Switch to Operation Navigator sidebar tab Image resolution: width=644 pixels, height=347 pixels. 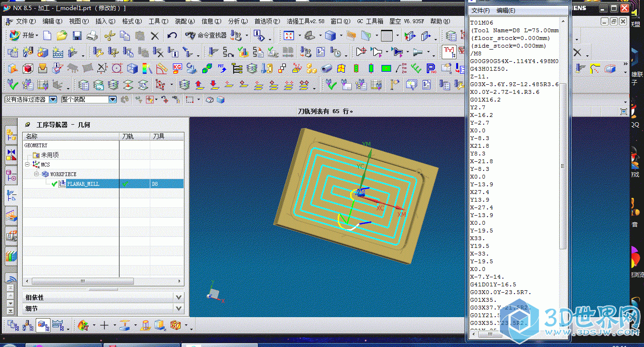point(11,195)
